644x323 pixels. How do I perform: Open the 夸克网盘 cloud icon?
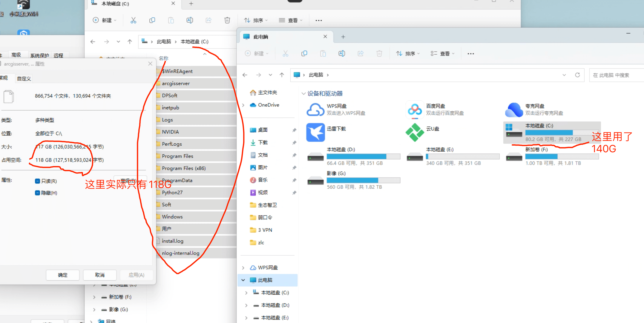[x=514, y=110]
